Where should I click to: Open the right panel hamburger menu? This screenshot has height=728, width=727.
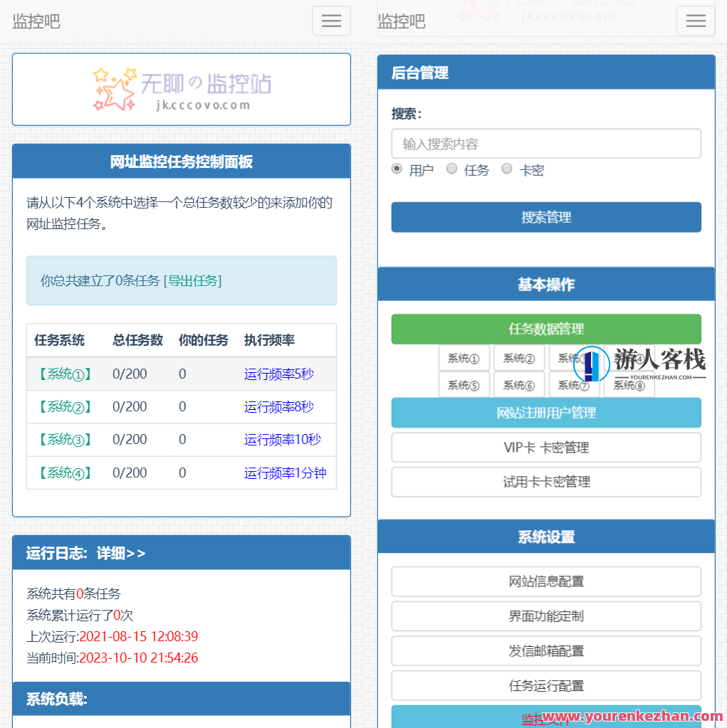pos(695,21)
